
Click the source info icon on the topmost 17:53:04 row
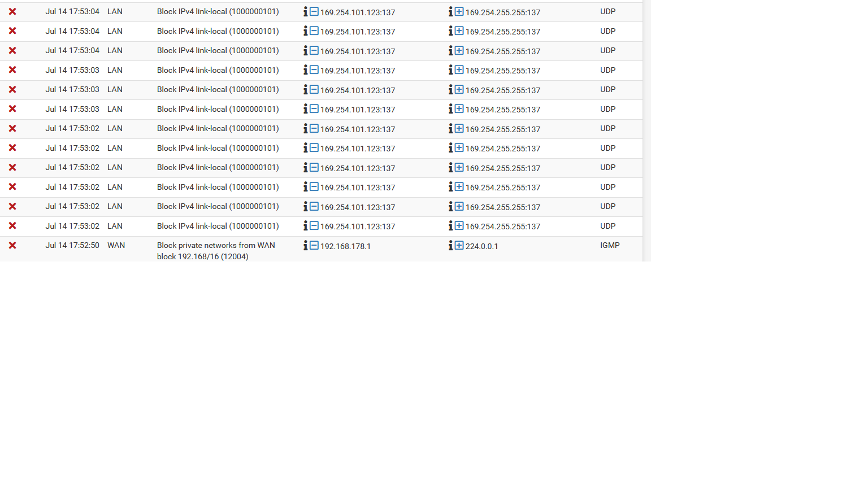[x=306, y=11]
